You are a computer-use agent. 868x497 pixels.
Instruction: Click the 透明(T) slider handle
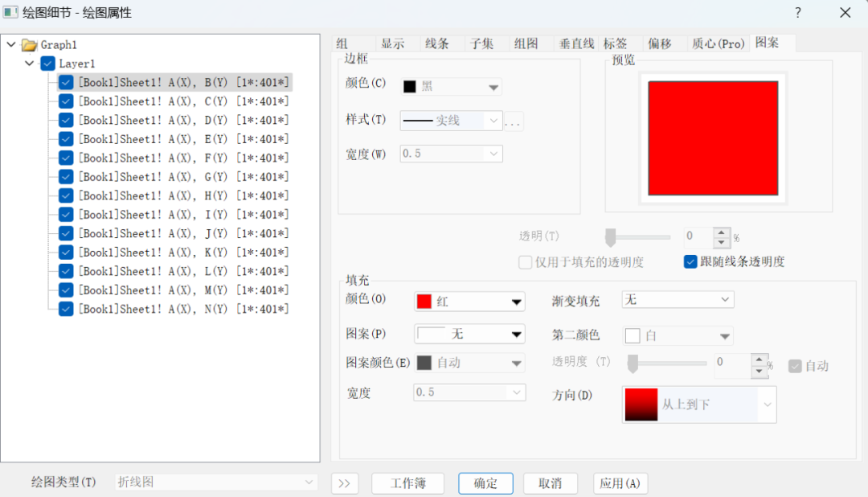click(x=610, y=237)
